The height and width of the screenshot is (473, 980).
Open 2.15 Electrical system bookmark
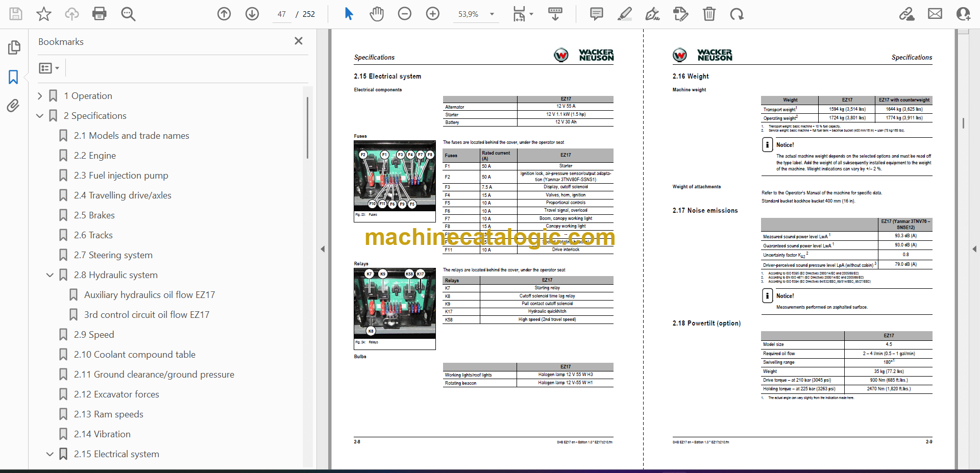[x=116, y=454]
